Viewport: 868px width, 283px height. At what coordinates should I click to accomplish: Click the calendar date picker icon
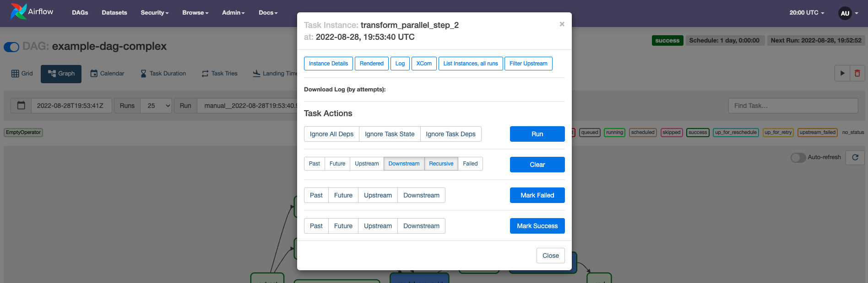21,106
